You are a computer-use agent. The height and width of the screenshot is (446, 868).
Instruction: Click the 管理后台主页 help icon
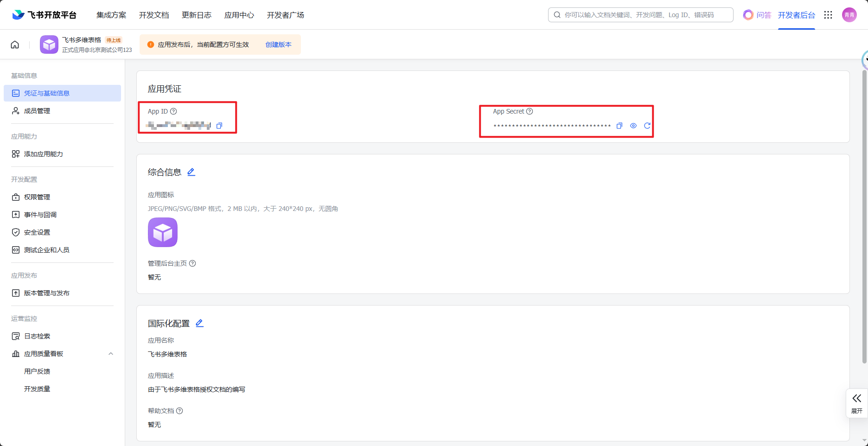click(192, 263)
